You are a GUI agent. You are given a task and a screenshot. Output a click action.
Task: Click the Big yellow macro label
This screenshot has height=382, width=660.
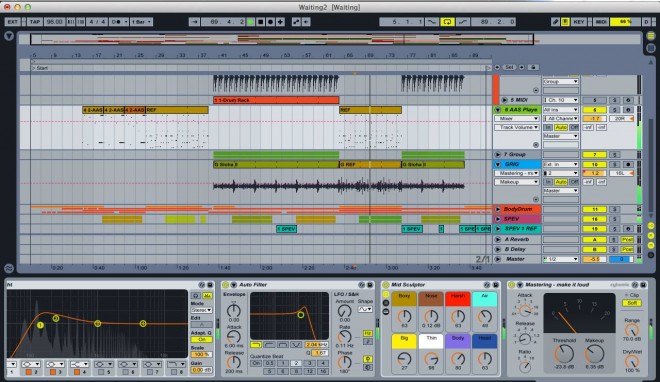pyautogui.click(x=404, y=341)
